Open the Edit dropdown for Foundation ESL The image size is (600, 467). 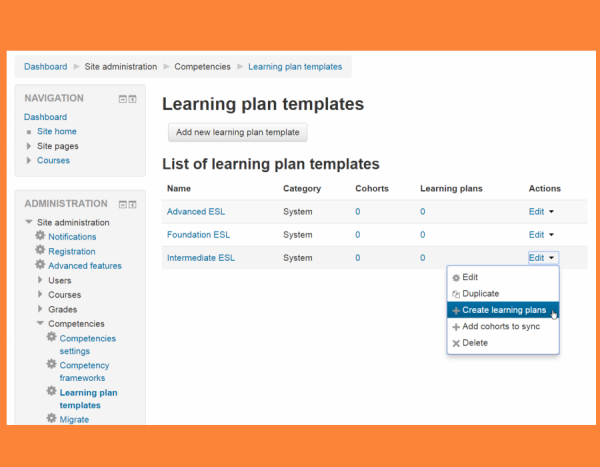tap(541, 235)
